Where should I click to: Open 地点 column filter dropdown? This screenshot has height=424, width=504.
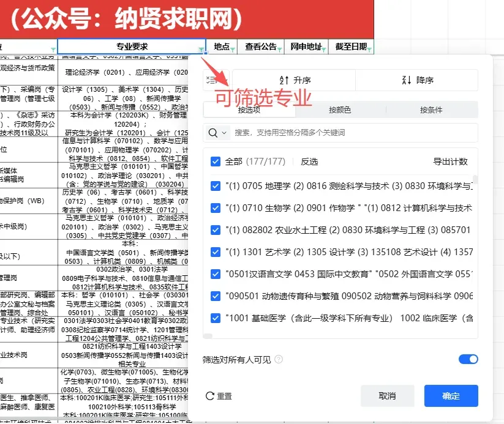click(x=233, y=50)
